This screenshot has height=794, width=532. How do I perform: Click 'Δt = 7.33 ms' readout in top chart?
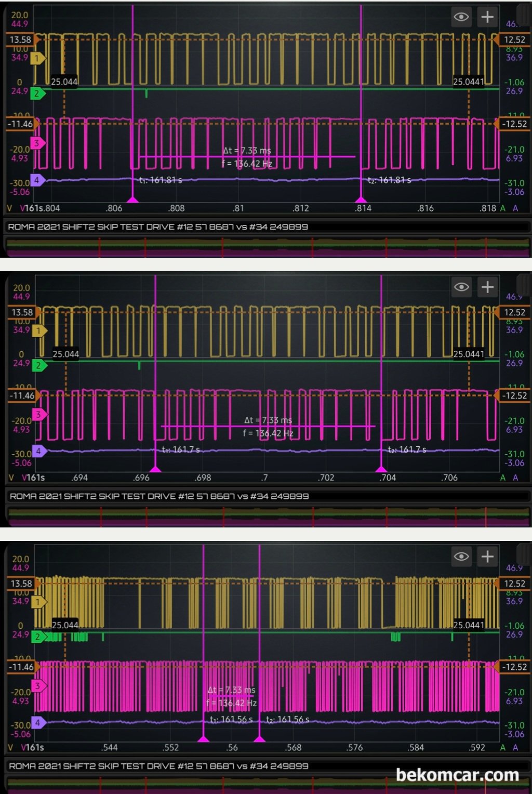point(247,151)
